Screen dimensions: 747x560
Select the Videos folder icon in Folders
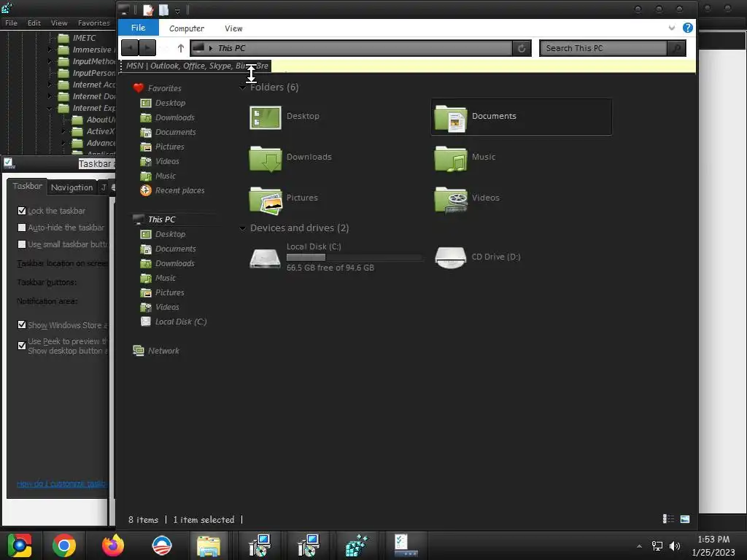coord(451,200)
